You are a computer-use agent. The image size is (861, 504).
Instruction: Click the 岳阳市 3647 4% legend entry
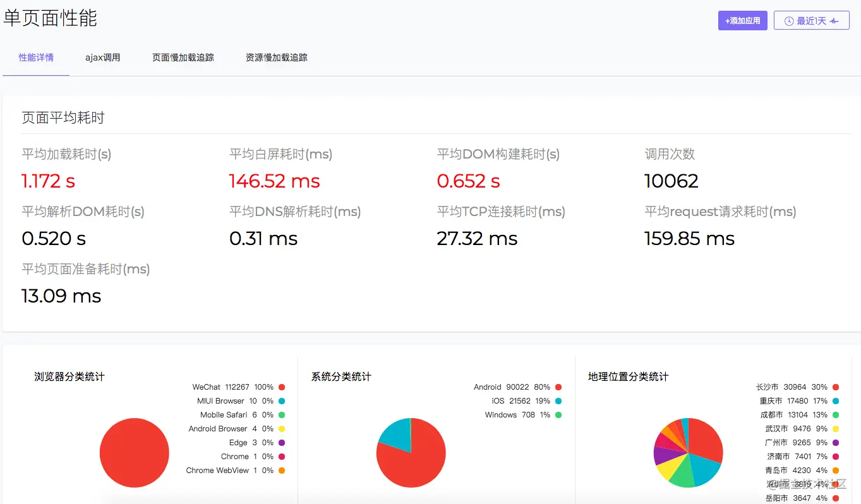tap(802, 498)
